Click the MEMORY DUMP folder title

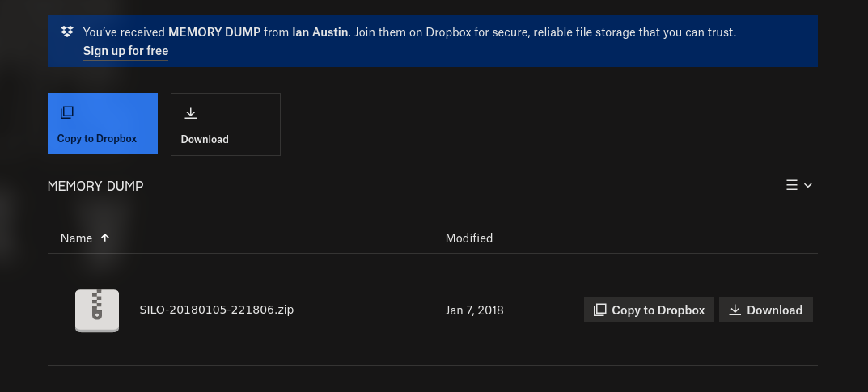coord(95,187)
